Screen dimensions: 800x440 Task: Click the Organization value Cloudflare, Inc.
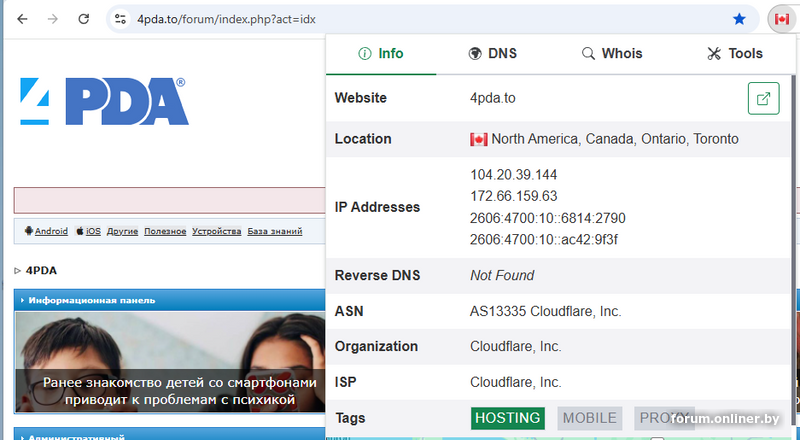[x=515, y=347]
